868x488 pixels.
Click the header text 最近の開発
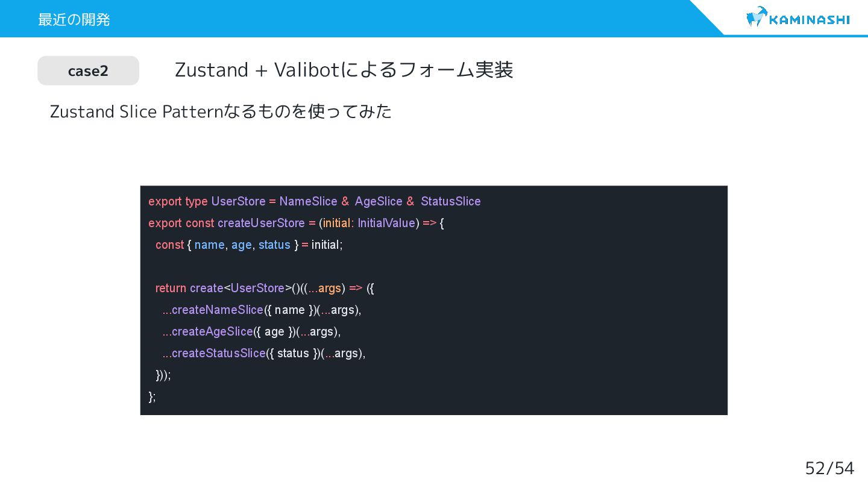click(74, 19)
